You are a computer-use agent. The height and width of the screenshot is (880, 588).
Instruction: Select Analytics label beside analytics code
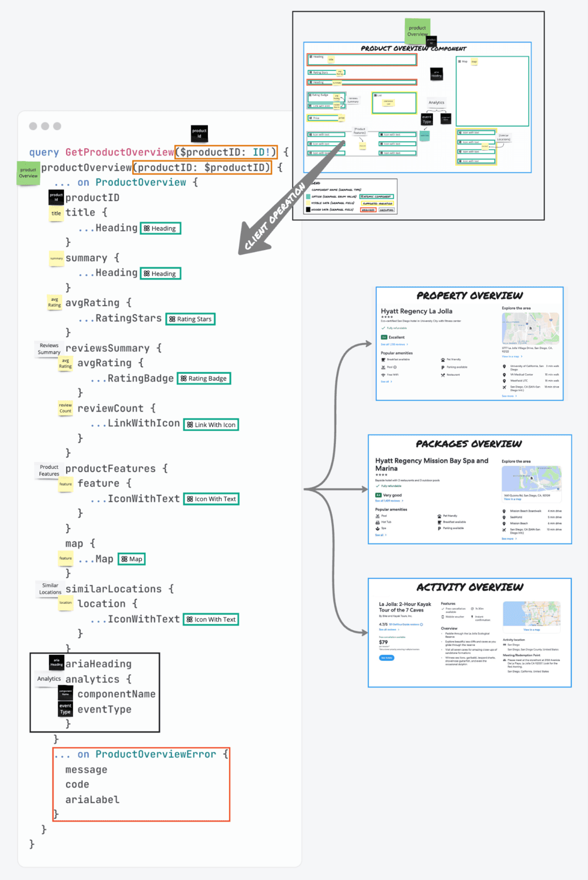49,679
